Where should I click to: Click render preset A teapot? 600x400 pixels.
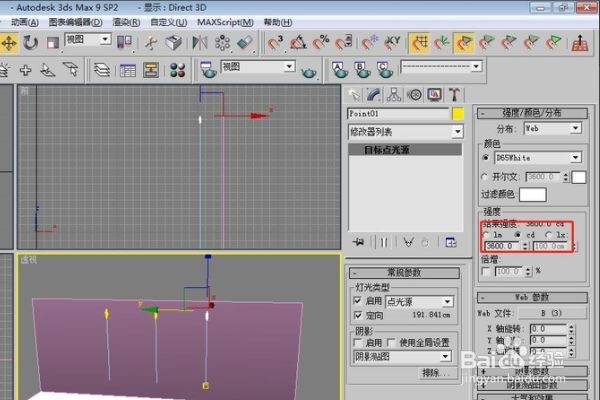click(340, 70)
